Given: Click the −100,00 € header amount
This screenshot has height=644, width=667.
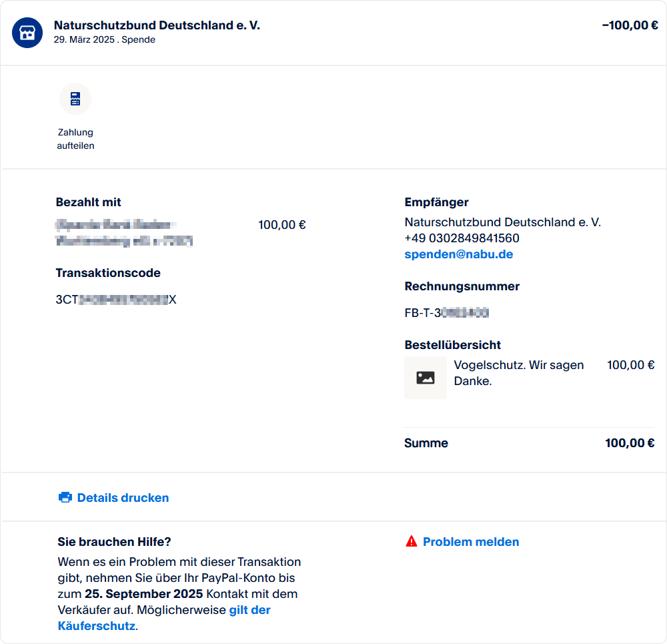Looking at the screenshot, I should coord(630,25).
